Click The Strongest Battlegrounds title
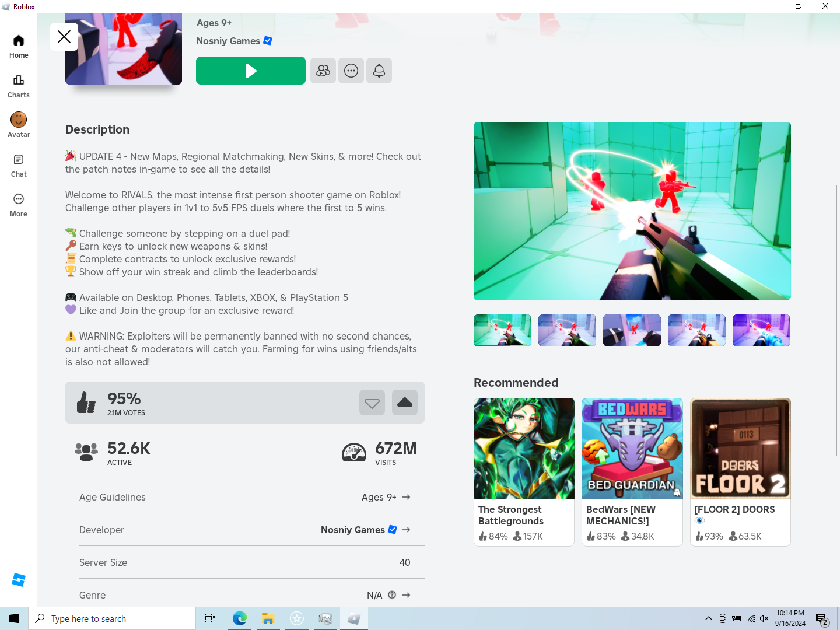Viewport: 840px width, 630px height. point(511,515)
